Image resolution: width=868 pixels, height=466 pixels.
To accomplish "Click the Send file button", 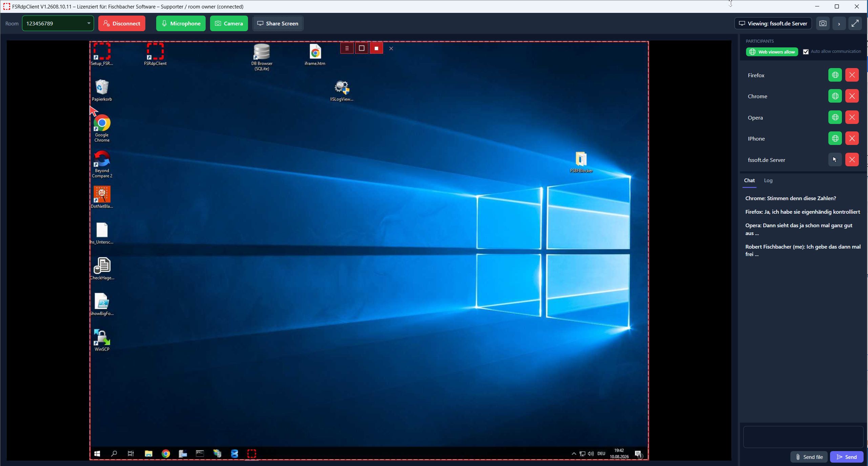I will click(x=809, y=457).
